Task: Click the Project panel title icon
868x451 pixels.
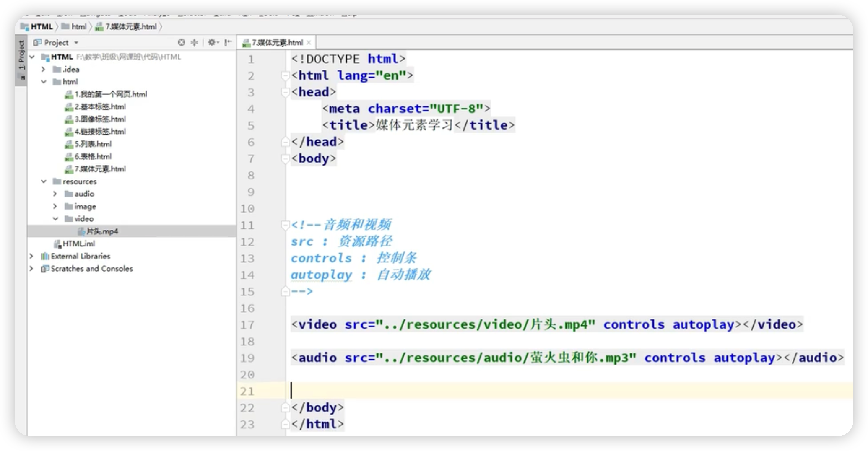Action: [37, 42]
